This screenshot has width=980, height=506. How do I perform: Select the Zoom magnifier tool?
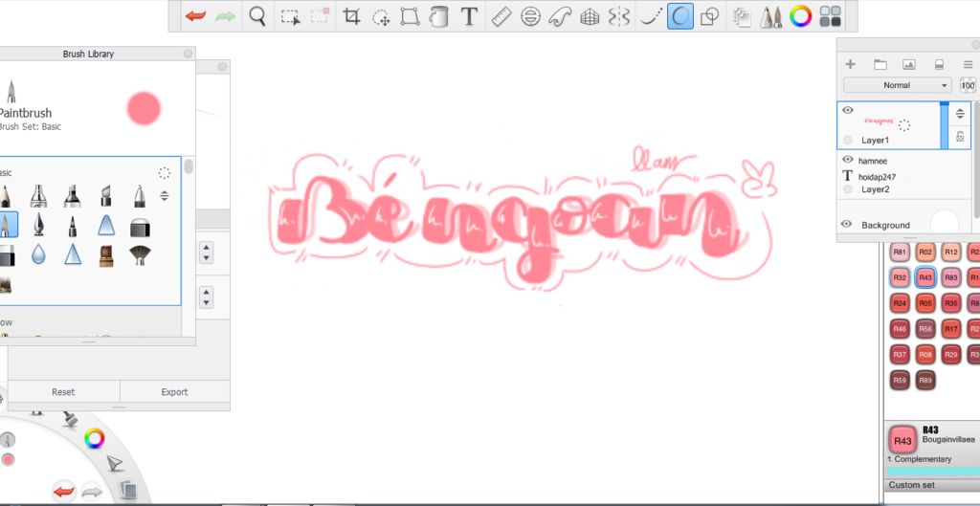[257, 17]
